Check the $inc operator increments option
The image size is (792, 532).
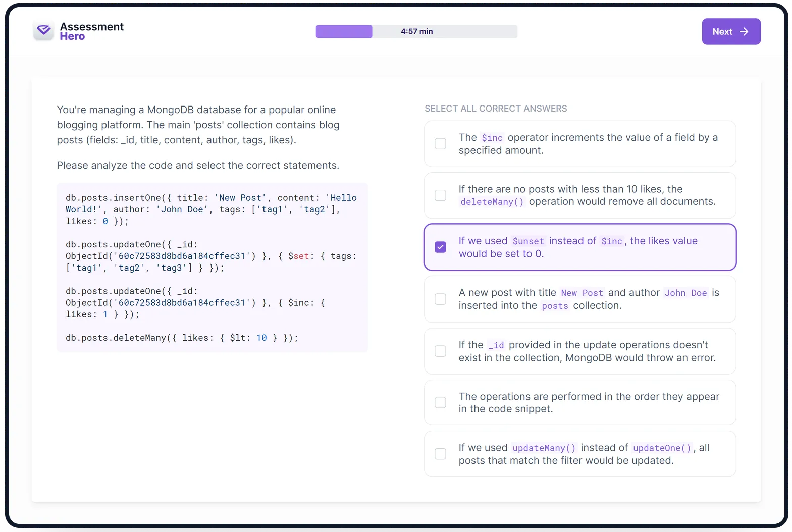[x=441, y=144]
